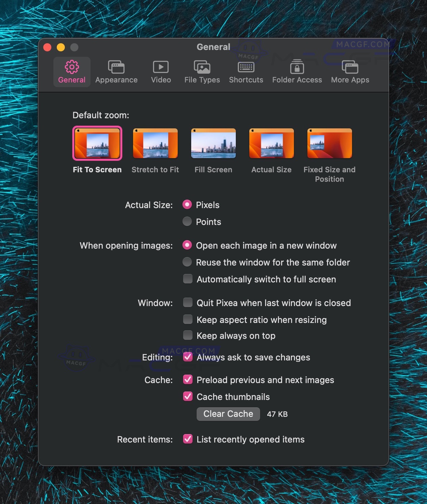Uncheck 'Preload previous and next images'

pyautogui.click(x=188, y=380)
